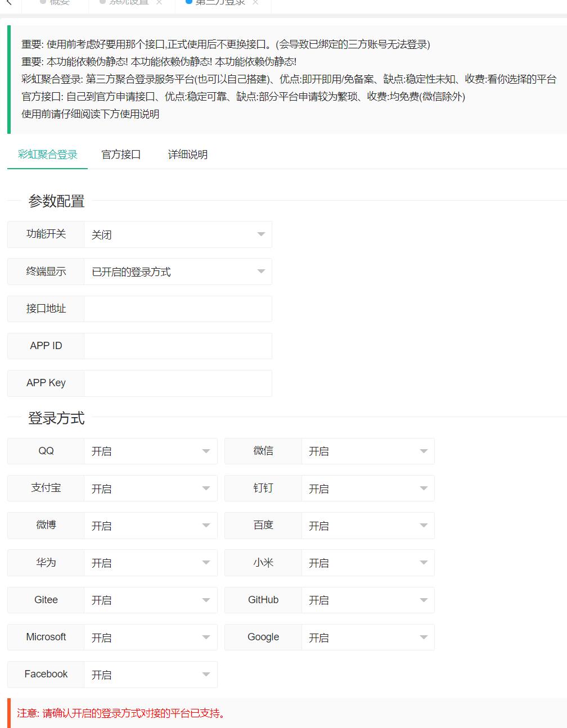Close the 系统设置 tab
The width and height of the screenshot is (567, 728).
159,2
